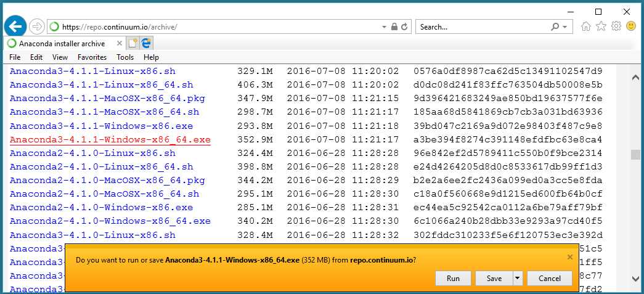Click hash e24d4264205d8d0c8533617db99ff1d3
This screenshot has height=294, width=644.
pyautogui.click(x=508, y=166)
